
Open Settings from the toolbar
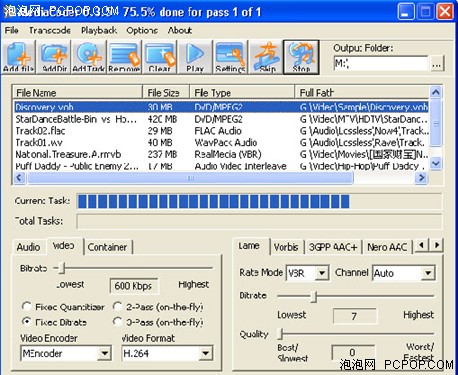[x=230, y=57]
